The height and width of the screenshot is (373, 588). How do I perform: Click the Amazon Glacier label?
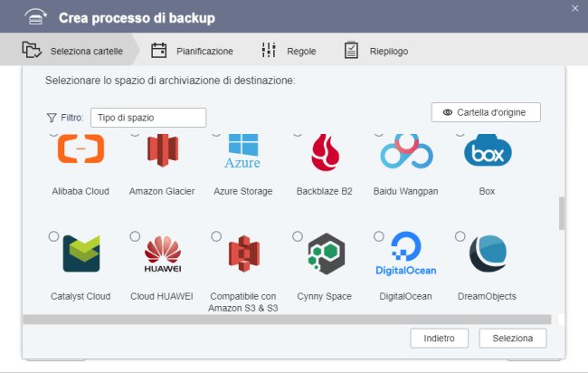(x=162, y=191)
